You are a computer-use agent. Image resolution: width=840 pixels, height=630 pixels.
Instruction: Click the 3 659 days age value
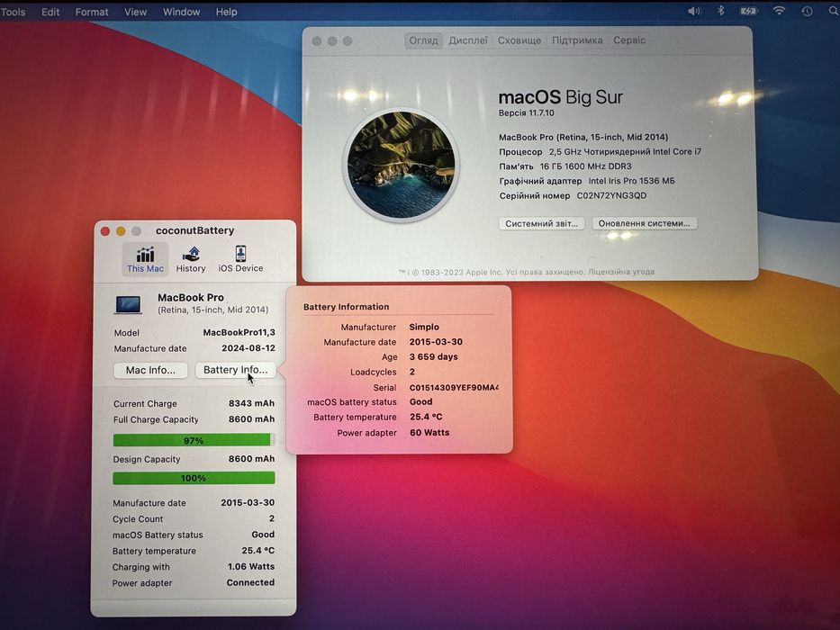pyautogui.click(x=433, y=356)
